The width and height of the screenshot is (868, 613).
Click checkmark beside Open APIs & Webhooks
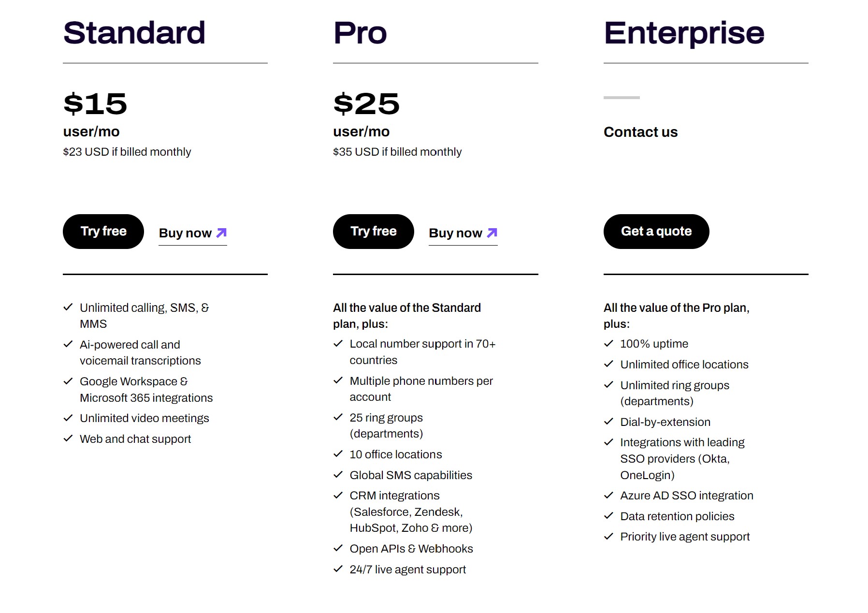pyautogui.click(x=338, y=549)
